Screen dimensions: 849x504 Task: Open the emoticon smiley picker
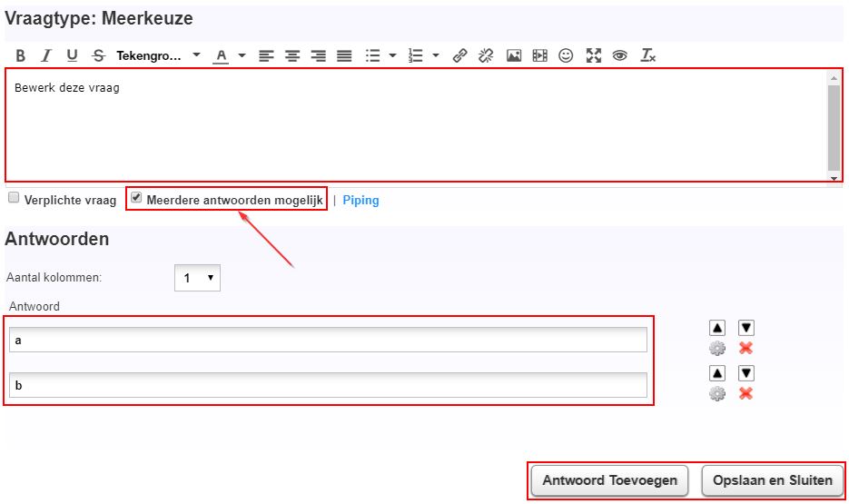(566, 55)
